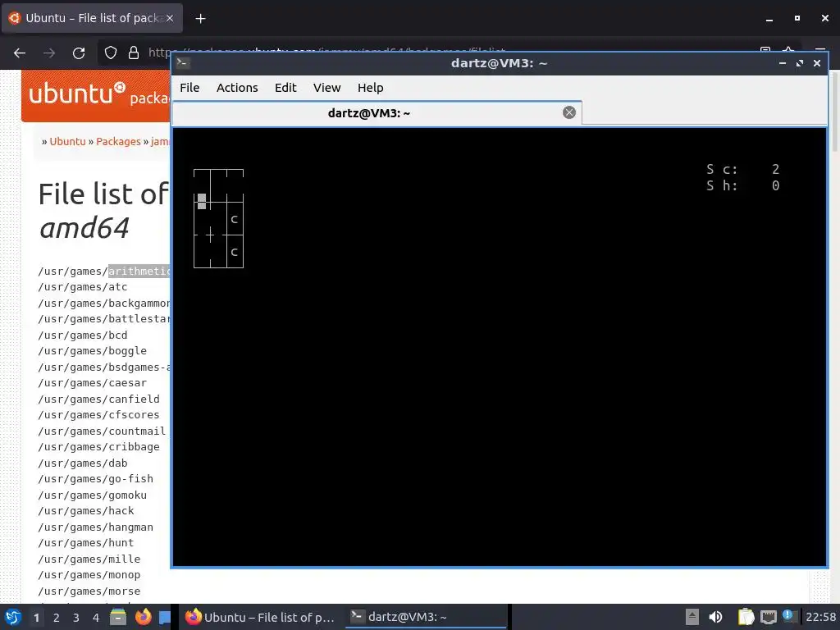Image resolution: width=840 pixels, height=630 pixels.
Task: Open the Lubuntu start menu
Action: (13, 617)
